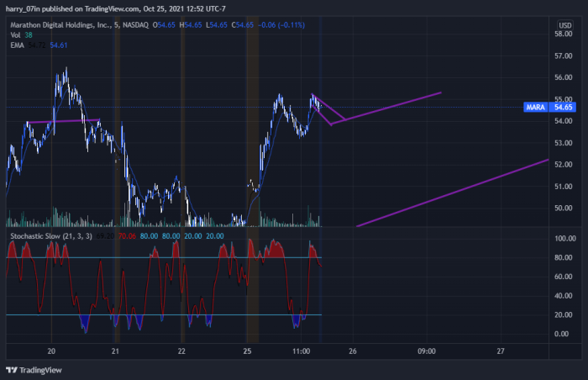Click the 58.00 price axis label
Viewport: 588px width, 380px height.
tap(564, 34)
